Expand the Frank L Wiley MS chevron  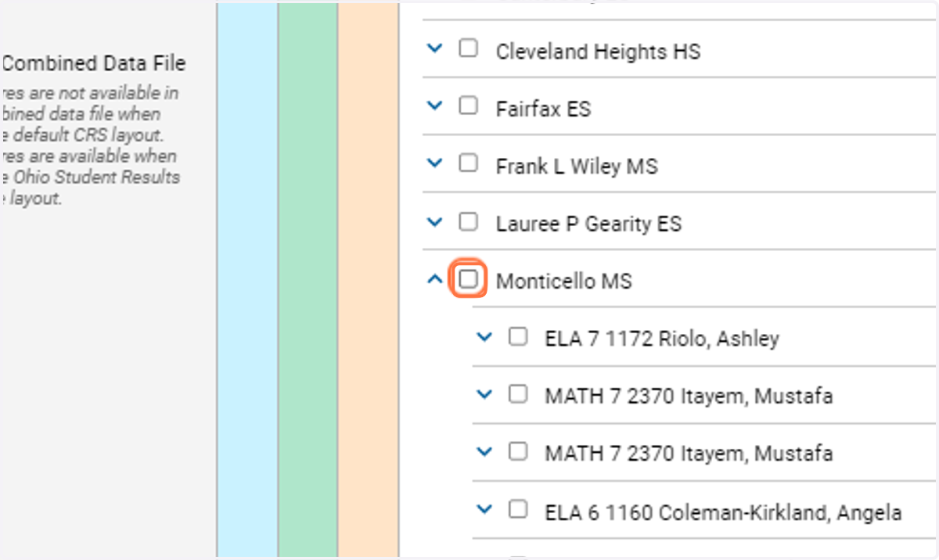pyautogui.click(x=434, y=163)
